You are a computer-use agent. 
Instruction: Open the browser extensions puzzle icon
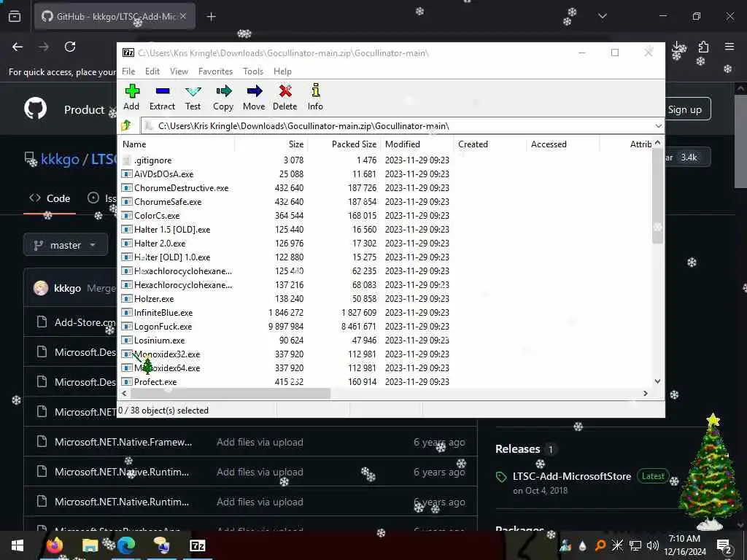click(x=703, y=47)
